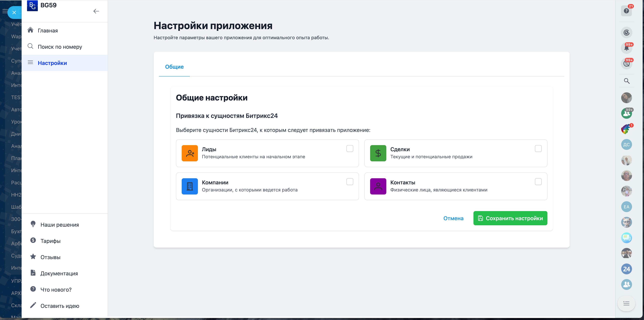Enable the Лиды checkbox
The height and width of the screenshot is (320, 644).
(350, 148)
